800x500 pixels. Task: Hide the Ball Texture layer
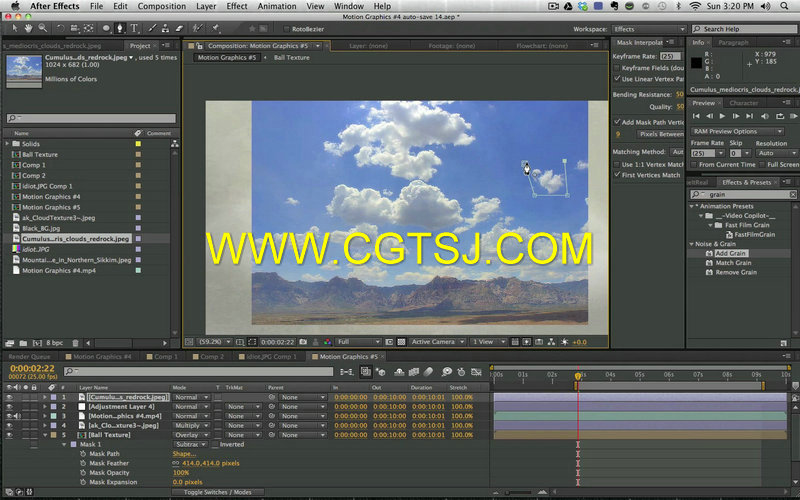tap(9, 435)
